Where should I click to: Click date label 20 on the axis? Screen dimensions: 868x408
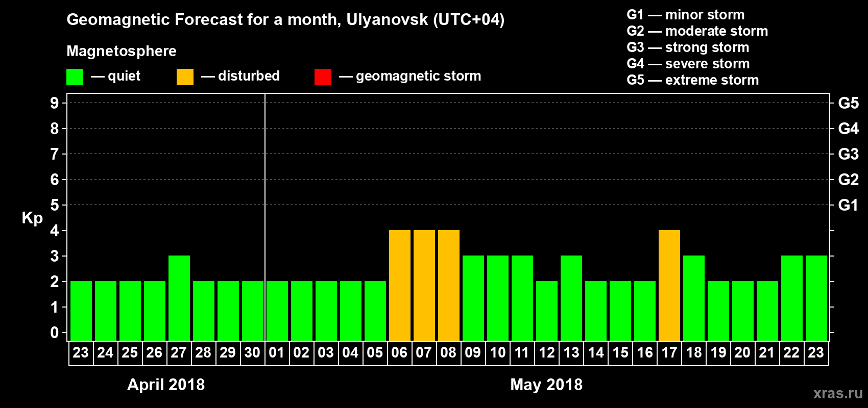(x=742, y=352)
